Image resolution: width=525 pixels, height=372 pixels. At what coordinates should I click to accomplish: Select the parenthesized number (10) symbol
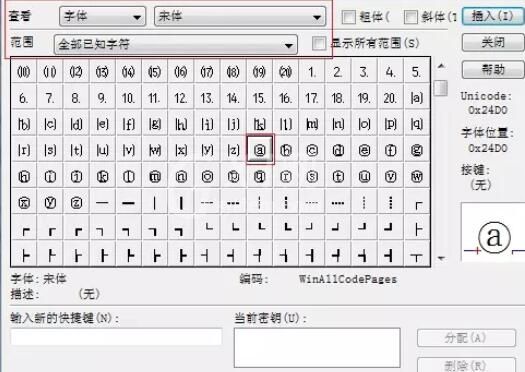pos(24,72)
